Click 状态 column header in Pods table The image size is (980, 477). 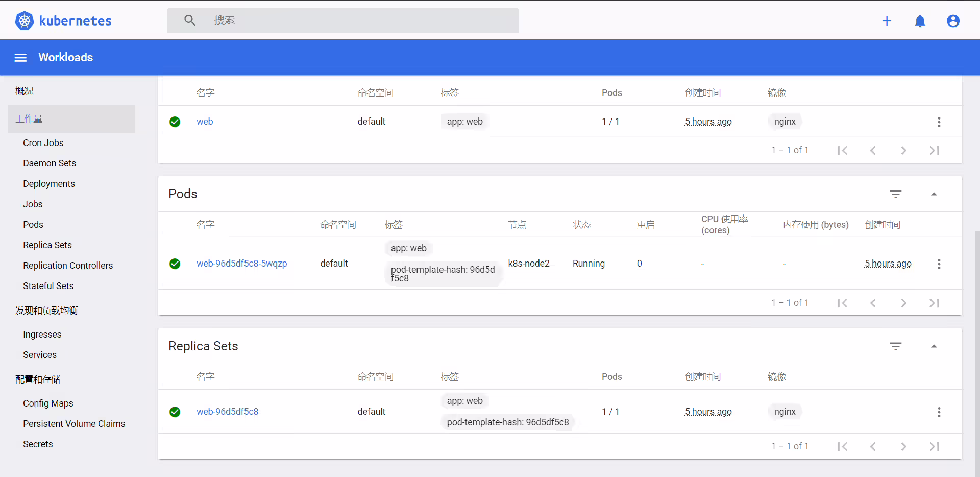[581, 225]
